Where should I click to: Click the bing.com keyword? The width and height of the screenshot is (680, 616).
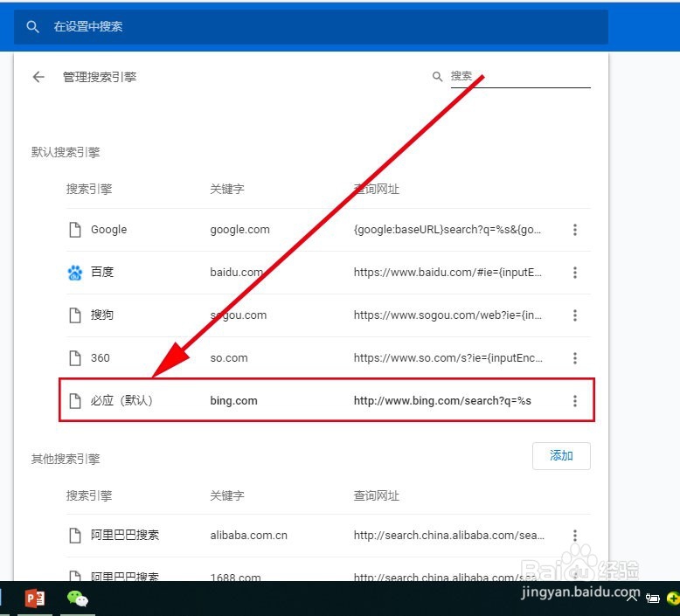click(x=233, y=400)
